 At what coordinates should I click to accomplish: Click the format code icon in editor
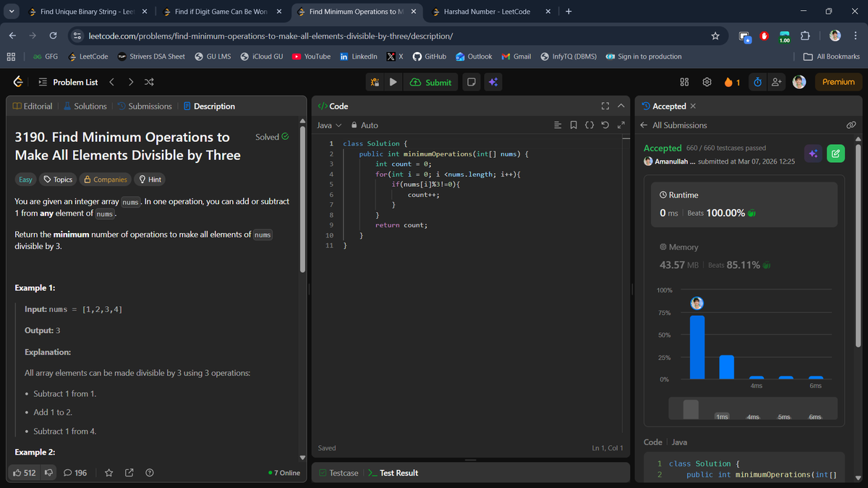click(x=557, y=125)
